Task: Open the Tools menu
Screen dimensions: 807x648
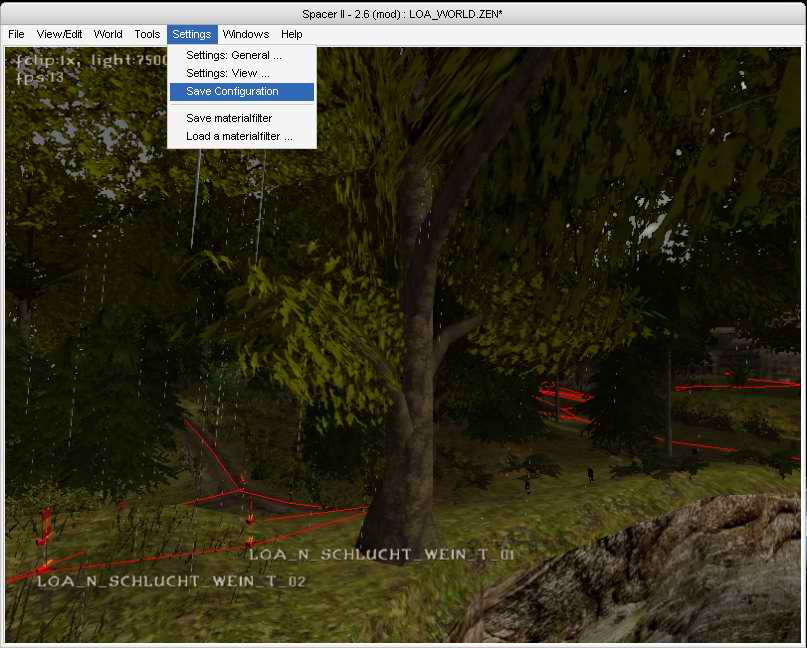Action: point(147,34)
